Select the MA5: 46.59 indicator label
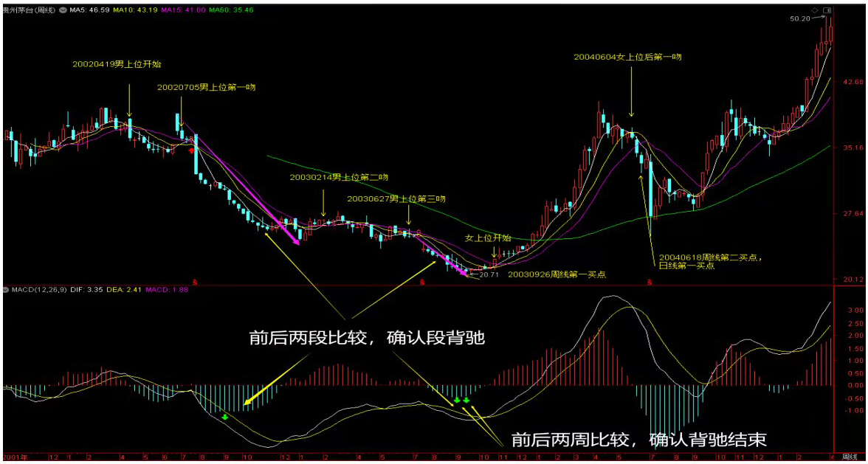The height and width of the screenshot is (464, 868). pyautogui.click(x=89, y=9)
